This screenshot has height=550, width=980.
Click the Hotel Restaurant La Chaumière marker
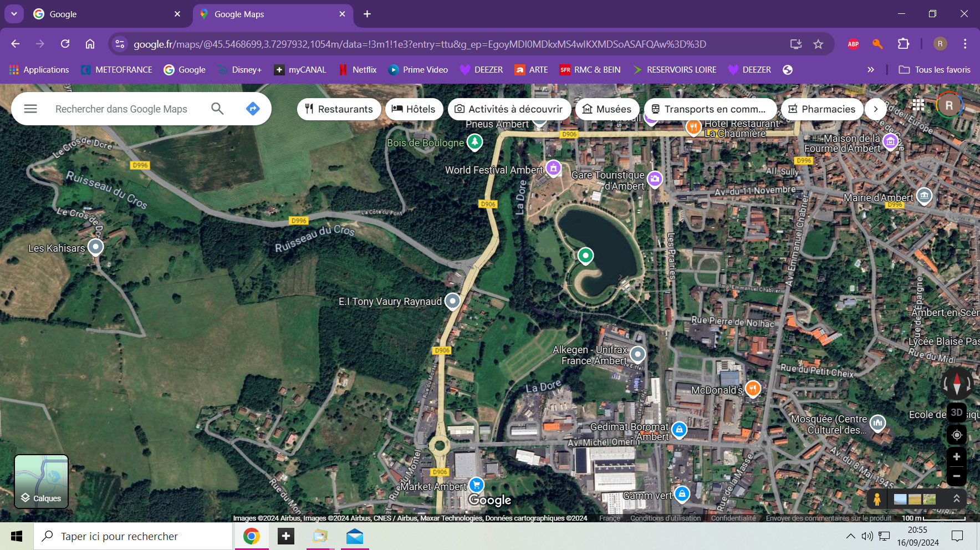(693, 127)
